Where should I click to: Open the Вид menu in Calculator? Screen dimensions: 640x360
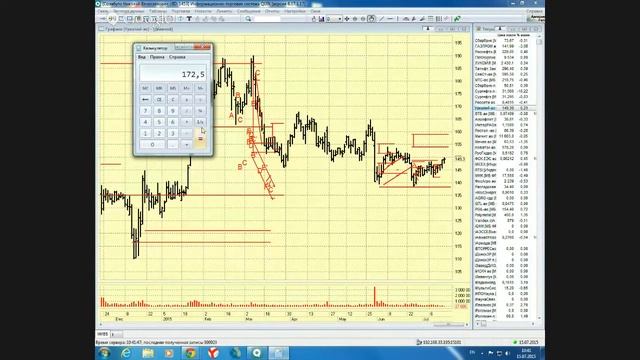[142, 57]
